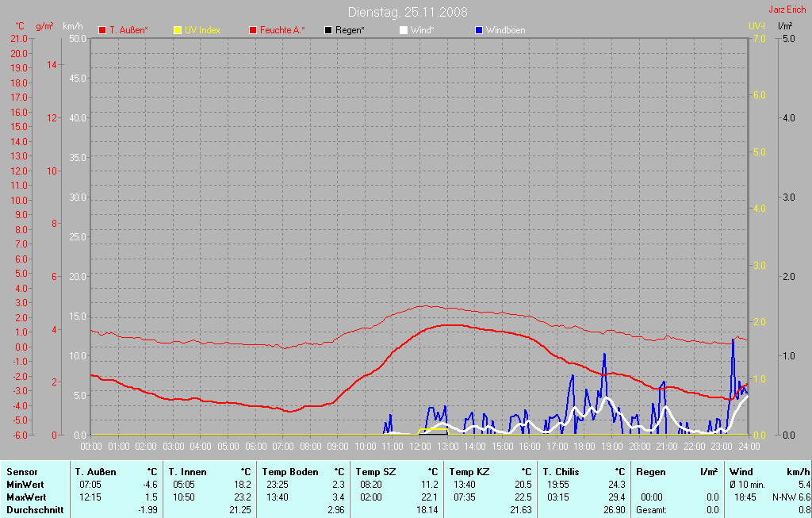The width and height of the screenshot is (812, 518).
Task: Click the chart title Dienstag, 25.11.2008
Action: pos(408,12)
